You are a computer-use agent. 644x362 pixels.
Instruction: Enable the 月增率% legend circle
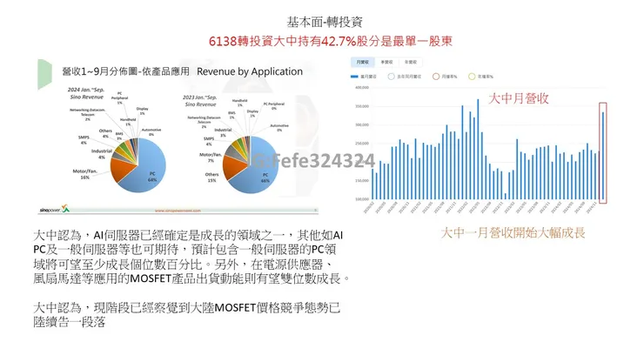436,77
